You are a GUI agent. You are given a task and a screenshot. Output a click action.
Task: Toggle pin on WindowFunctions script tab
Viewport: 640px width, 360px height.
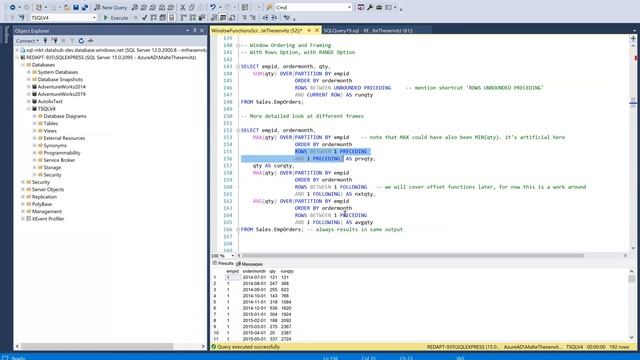pyautogui.click(x=309, y=30)
